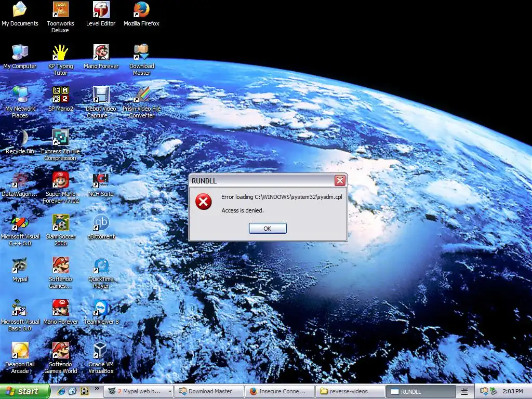Click the Download Master system tray icon
This screenshot has height=399, width=532.
[484, 391]
